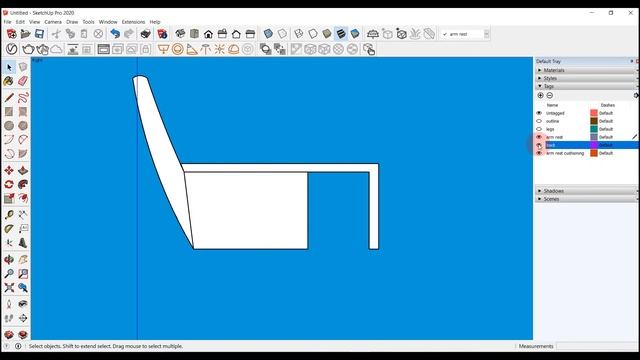Open the View menu

34,22
